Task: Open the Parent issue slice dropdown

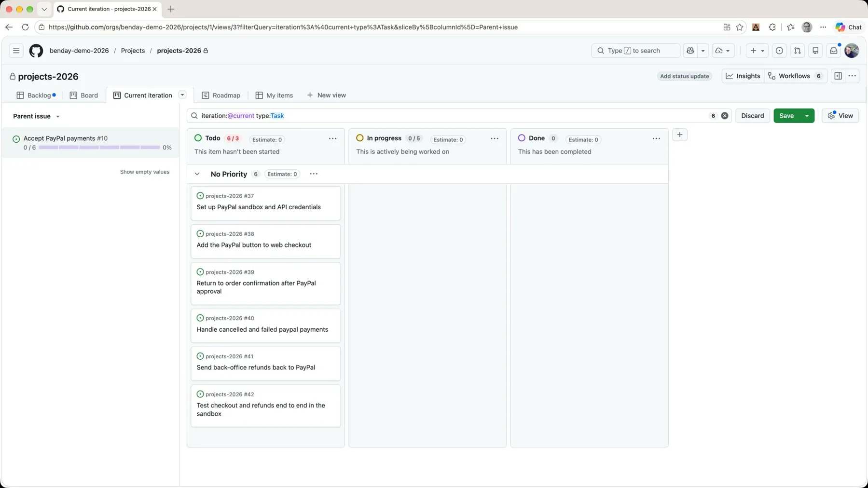Action: coord(37,116)
